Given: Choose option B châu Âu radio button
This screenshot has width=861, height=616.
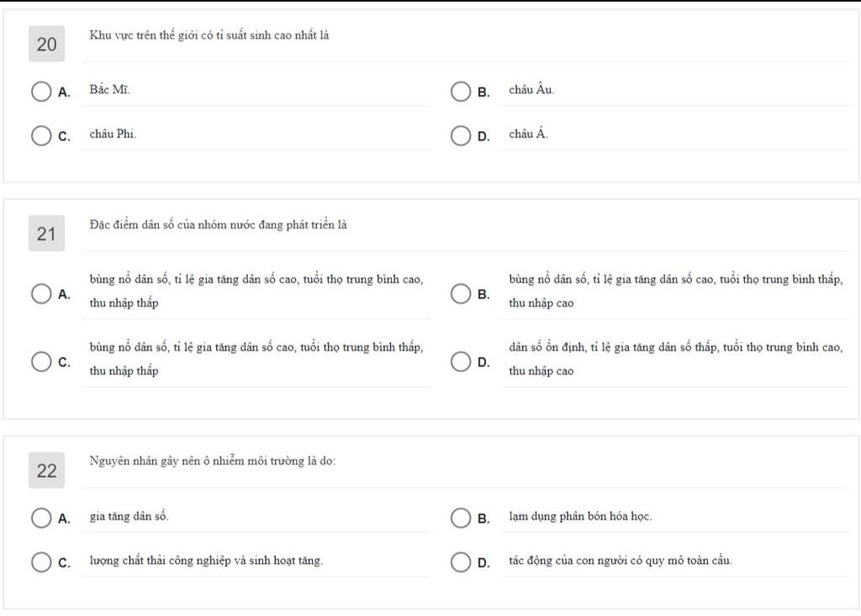Looking at the screenshot, I should click(x=461, y=92).
